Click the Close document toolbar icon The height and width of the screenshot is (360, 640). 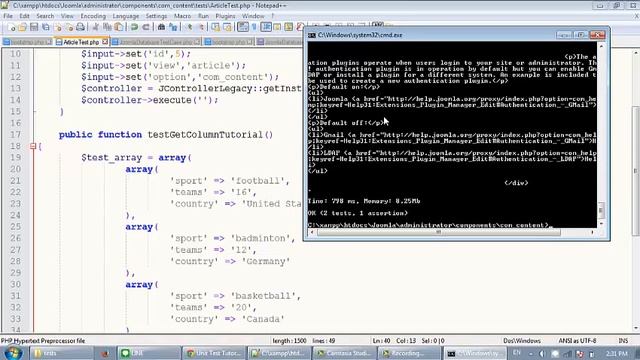pos(58,27)
